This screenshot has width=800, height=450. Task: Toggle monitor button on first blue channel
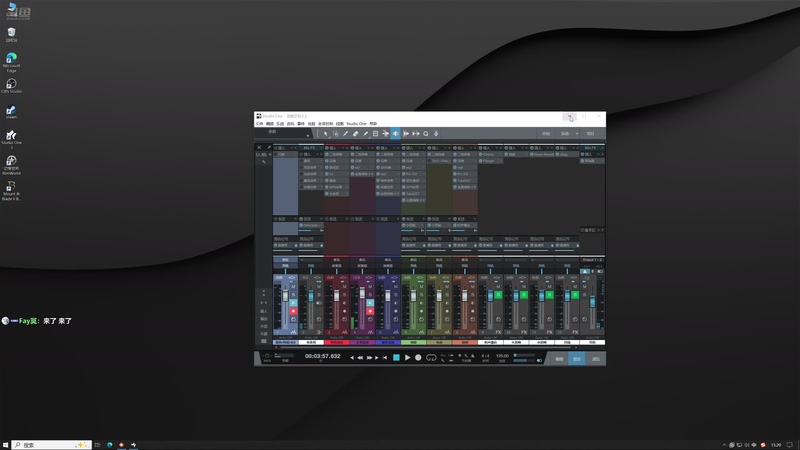click(x=293, y=303)
